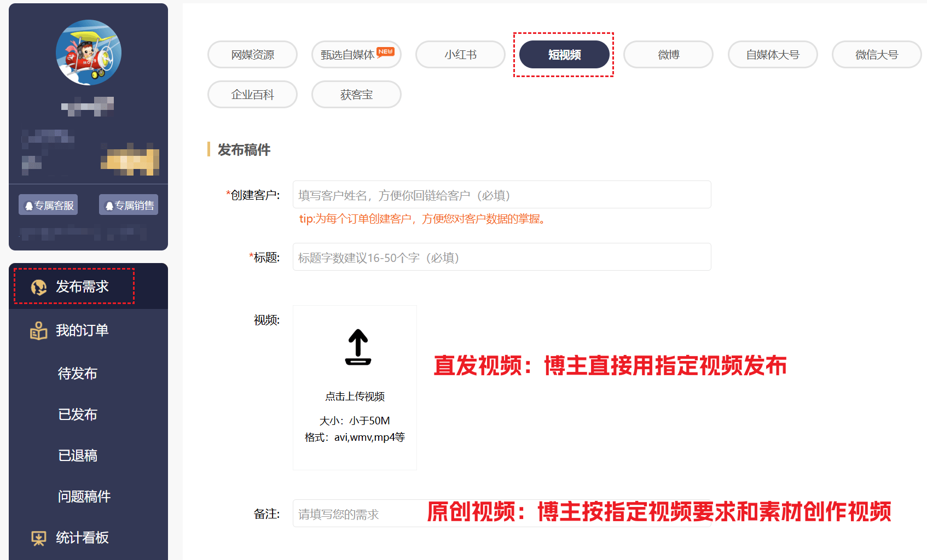
Task: Click the 统计看板 chart icon
Action: coord(39,538)
